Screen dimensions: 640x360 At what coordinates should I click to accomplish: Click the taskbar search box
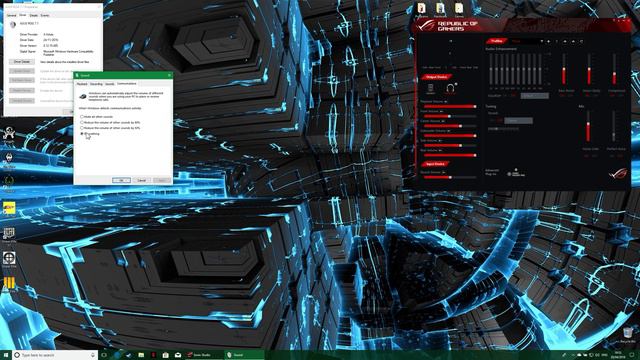coord(55,355)
